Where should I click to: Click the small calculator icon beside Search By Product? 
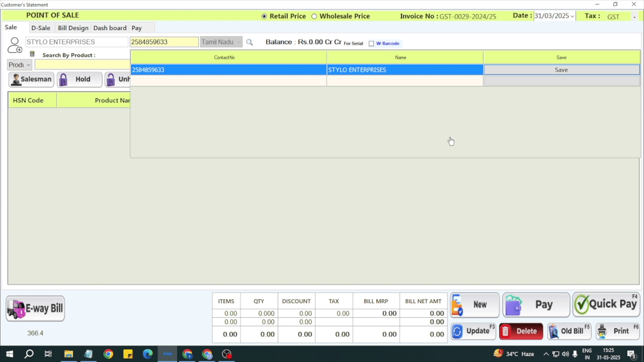click(x=32, y=54)
